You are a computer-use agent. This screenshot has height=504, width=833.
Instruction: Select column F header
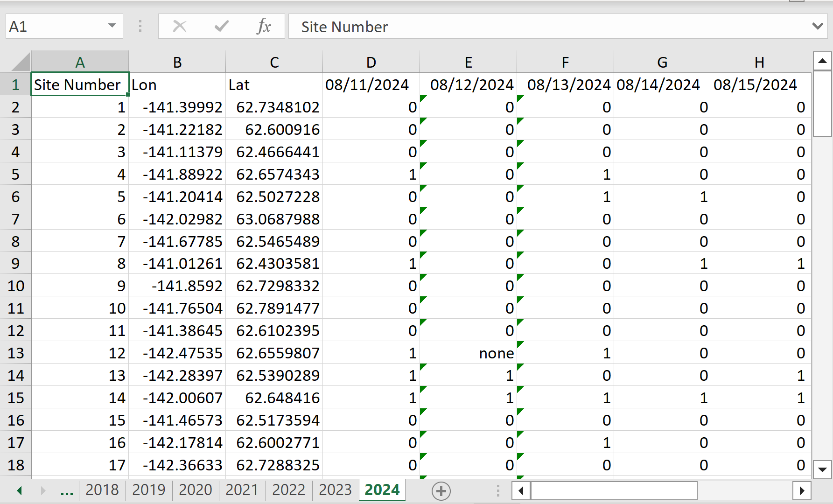click(566, 61)
